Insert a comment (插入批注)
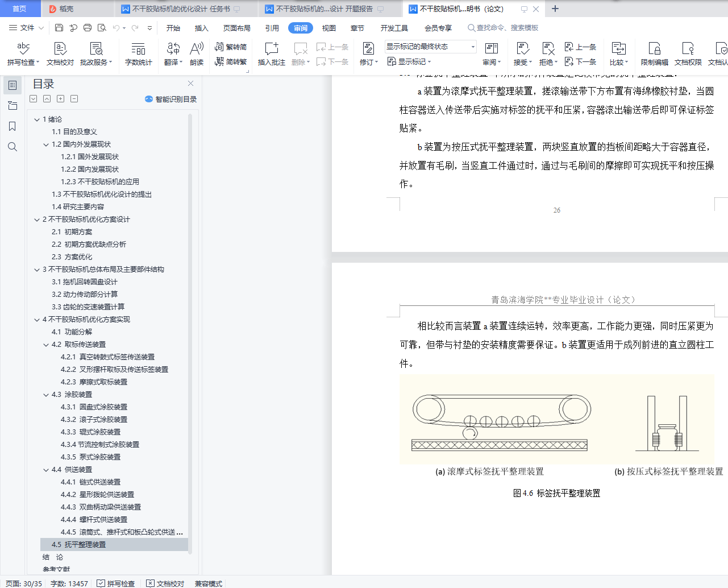The height and width of the screenshot is (588, 728). [x=272, y=54]
